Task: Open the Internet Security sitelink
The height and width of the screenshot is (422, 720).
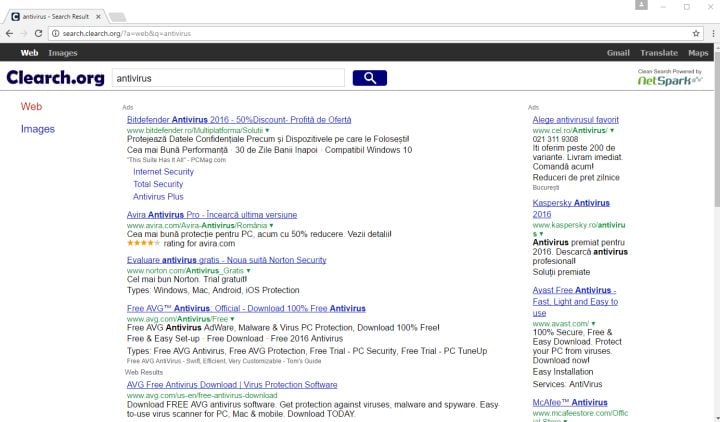Action: point(163,172)
